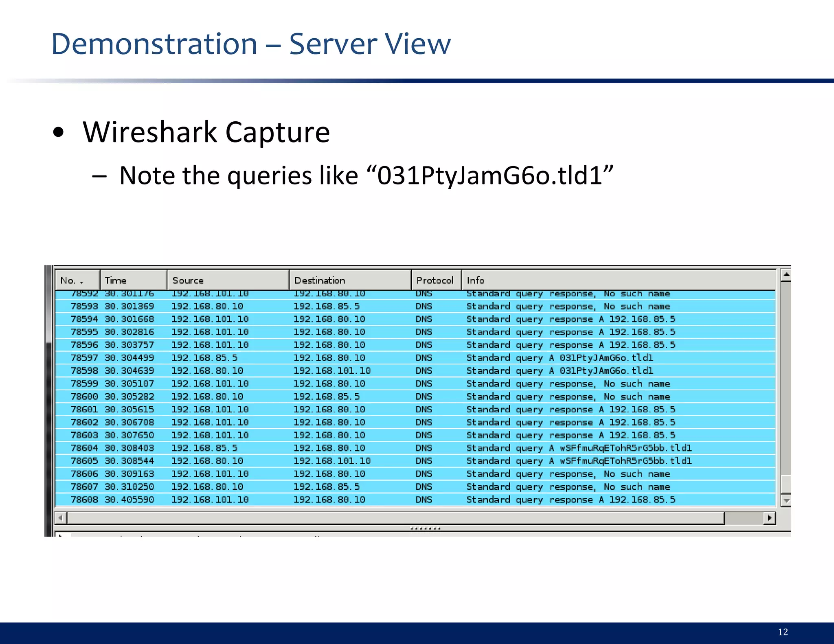This screenshot has height=644, width=834.
Task: Select packet 78602 at time 30.306708
Action: 415,422
